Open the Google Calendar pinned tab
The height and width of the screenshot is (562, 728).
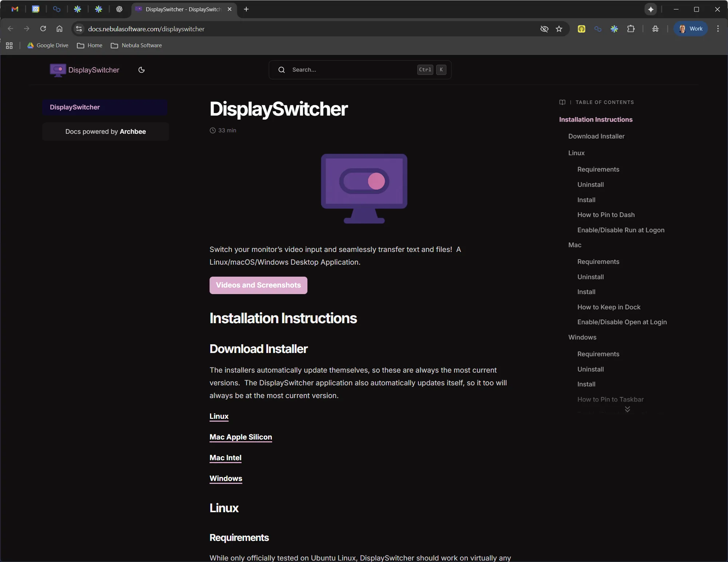coord(36,9)
